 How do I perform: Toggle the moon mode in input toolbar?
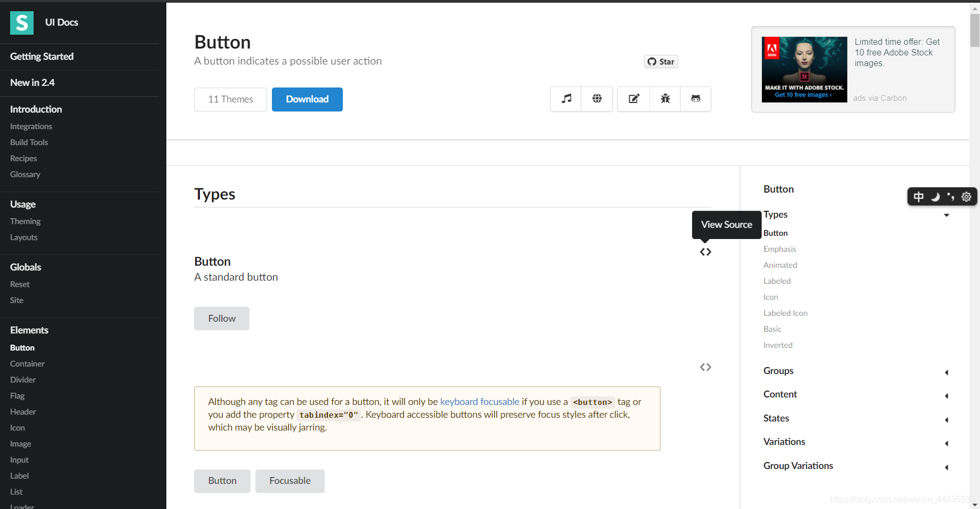click(935, 197)
